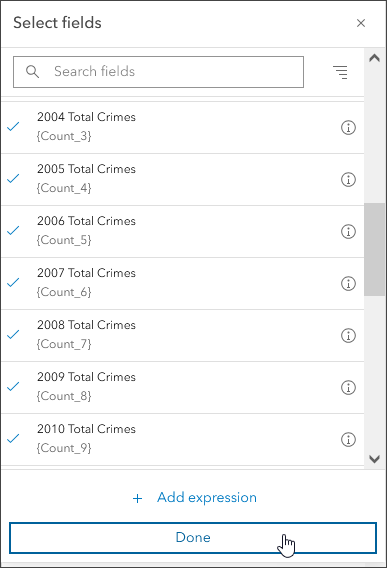Toggle the 2009 Total Crimes selection
The height and width of the screenshot is (568, 387).
(x=13, y=386)
